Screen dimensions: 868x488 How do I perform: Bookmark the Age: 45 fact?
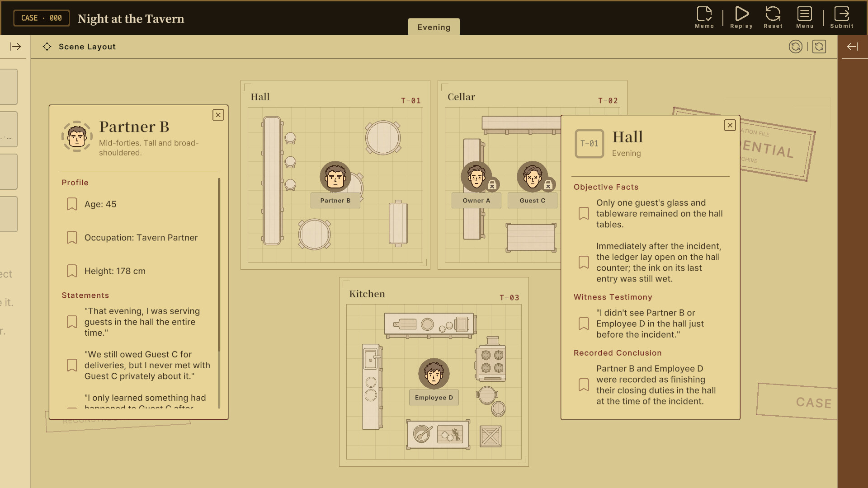pos(72,204)
